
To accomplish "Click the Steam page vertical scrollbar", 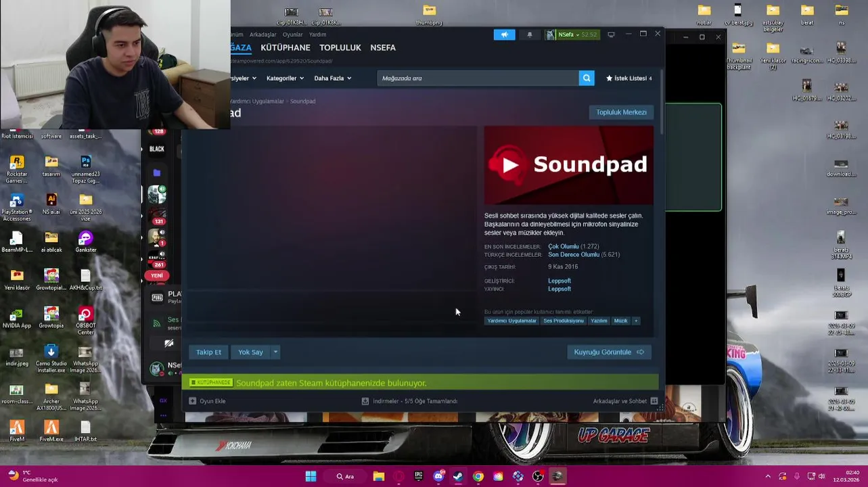I will pyautogui.click(x=662, y=101).
